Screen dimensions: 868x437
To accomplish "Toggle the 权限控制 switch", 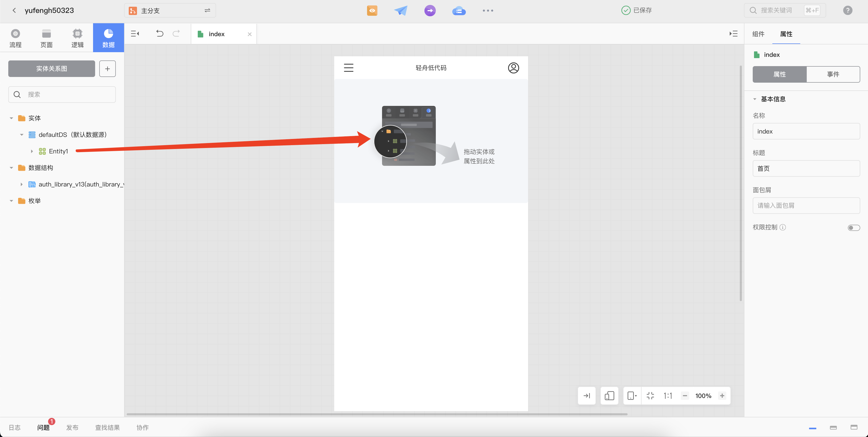I will point(854,228).
